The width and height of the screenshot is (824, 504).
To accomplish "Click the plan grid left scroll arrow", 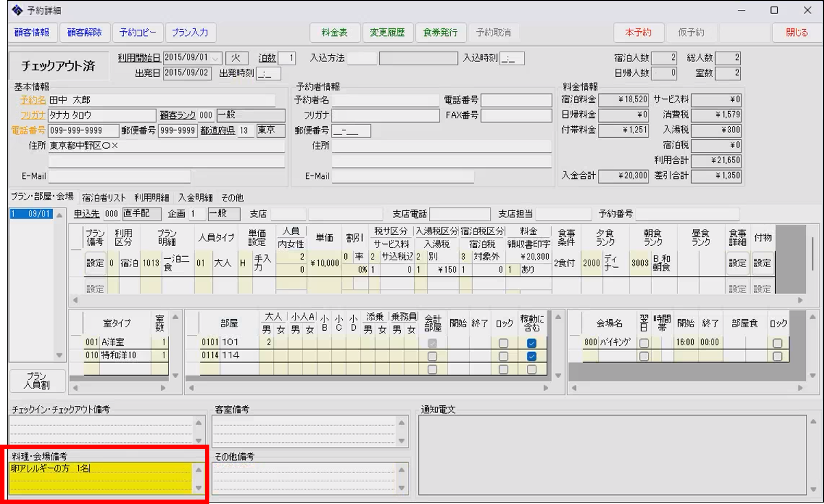I will click(76, 300).
